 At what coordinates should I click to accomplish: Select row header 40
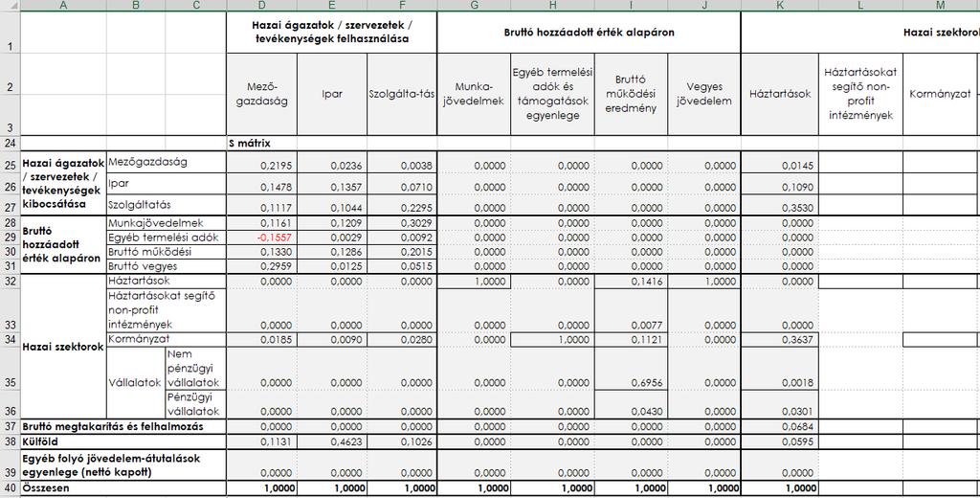click(10, 488)
